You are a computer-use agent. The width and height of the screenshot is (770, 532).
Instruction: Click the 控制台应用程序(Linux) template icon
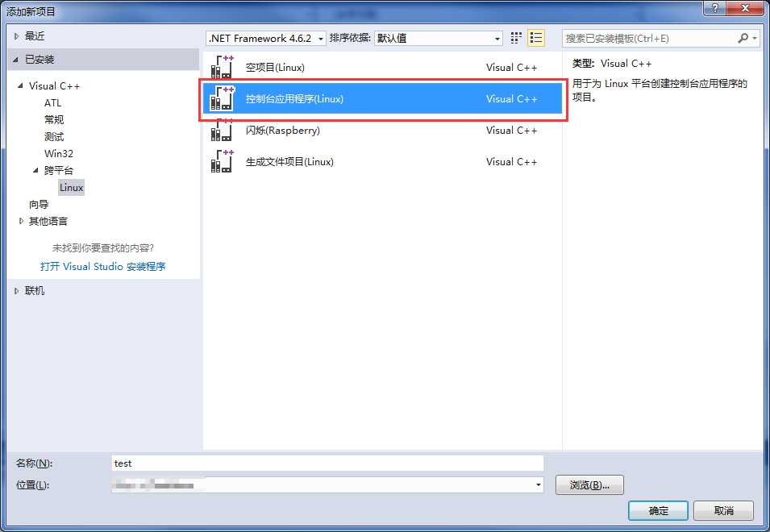pyautogui.click(x=222, y=98)
